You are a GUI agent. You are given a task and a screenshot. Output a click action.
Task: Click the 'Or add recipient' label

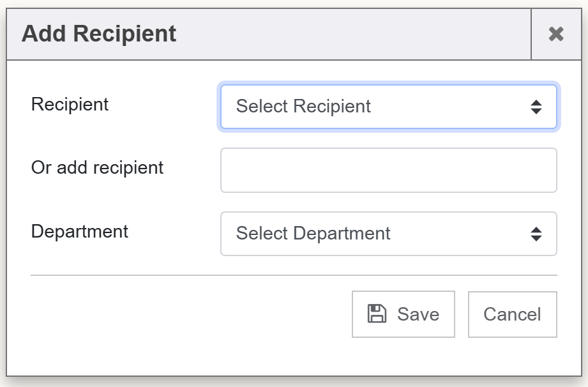pos(97,168)
